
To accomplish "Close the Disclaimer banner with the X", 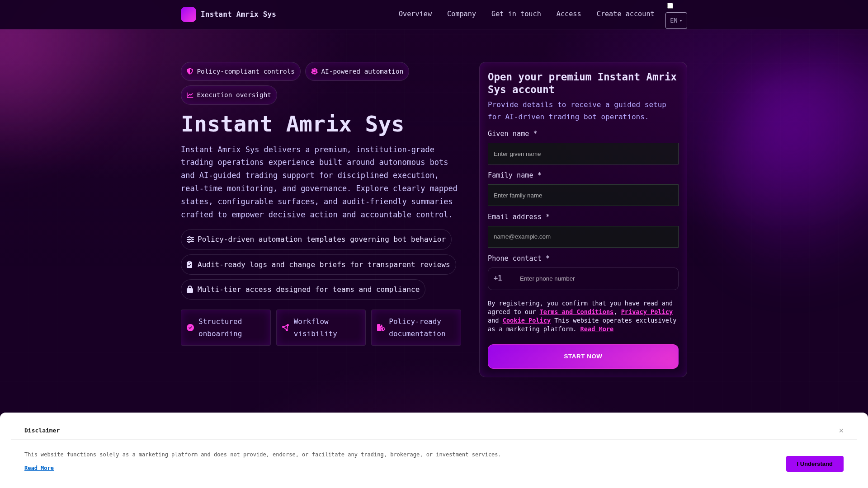I will [841, 431].
